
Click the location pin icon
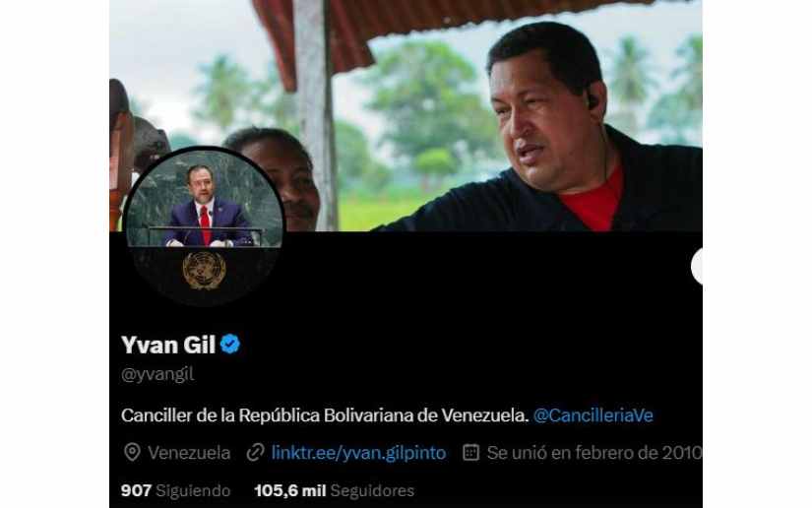pos(132,453)
